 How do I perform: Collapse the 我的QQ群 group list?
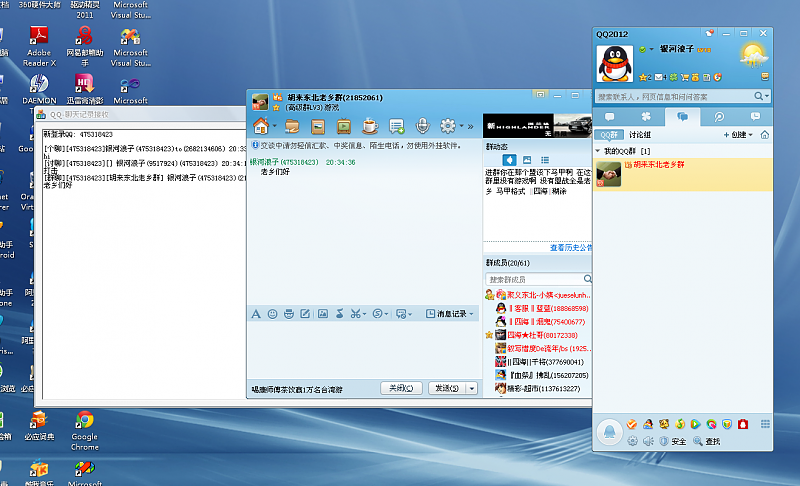pyautogui.click(x=598, y=151)
